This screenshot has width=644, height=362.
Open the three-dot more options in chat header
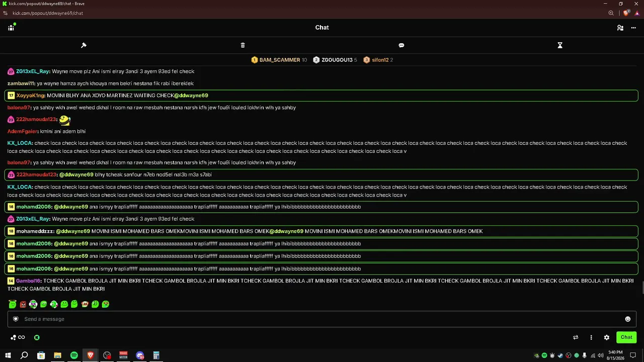[633, 28]
